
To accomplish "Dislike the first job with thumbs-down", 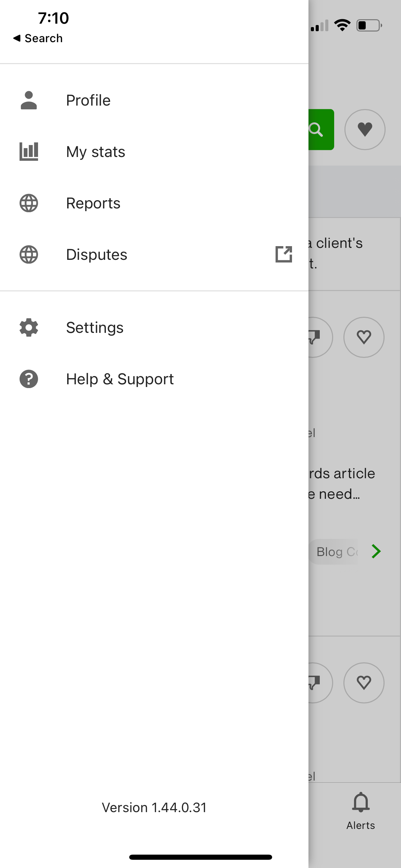I will pyautogui.click(x=317, y=337).
